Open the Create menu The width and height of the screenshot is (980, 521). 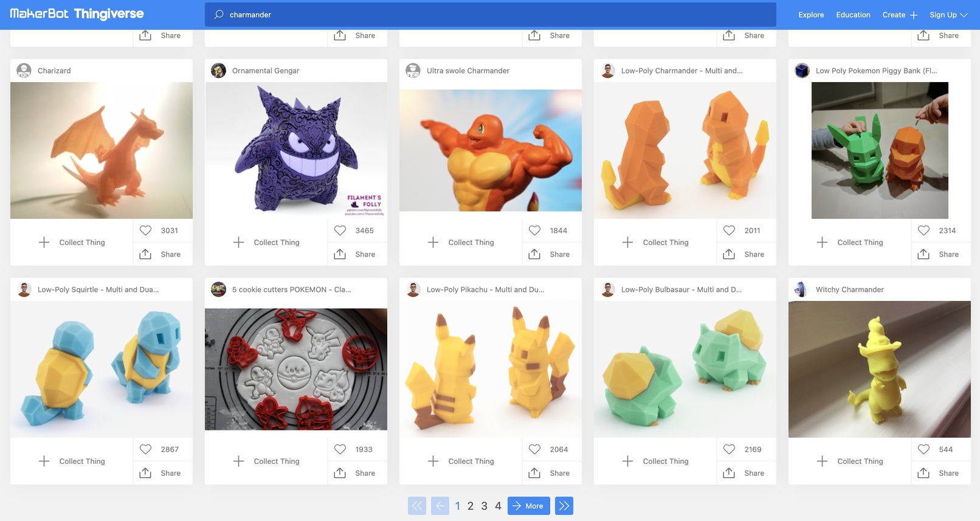(900, 15)
